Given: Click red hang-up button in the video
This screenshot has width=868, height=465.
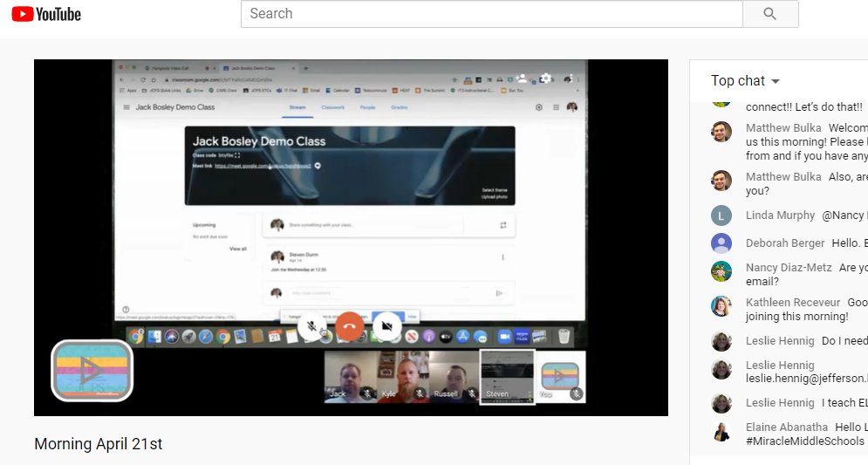Looking at the screenshot, I should (349, 326).
